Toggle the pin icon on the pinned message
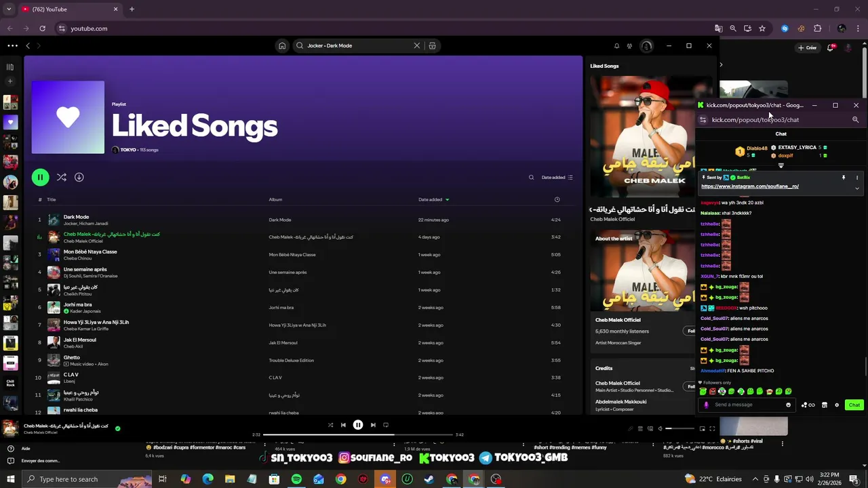Image resolution: width=868 pixels, height=488 pixels. tap(844, 178)
